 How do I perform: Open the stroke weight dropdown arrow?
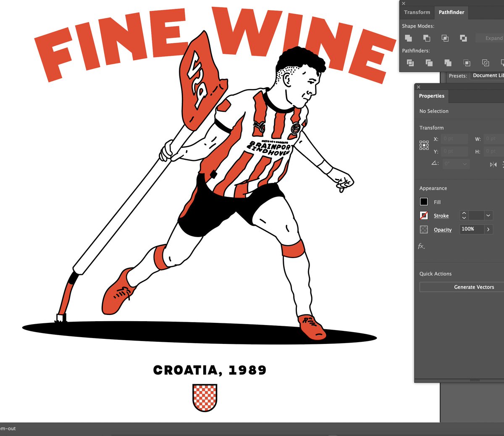(x=488, y=215)
